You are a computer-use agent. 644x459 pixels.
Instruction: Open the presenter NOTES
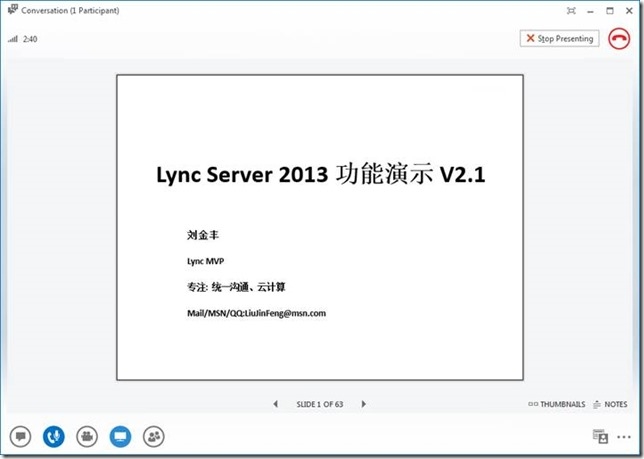pos(610,404)
